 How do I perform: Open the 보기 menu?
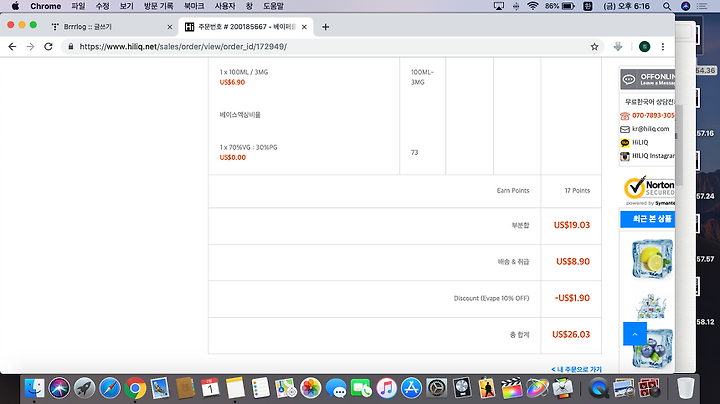pos(126,6)
